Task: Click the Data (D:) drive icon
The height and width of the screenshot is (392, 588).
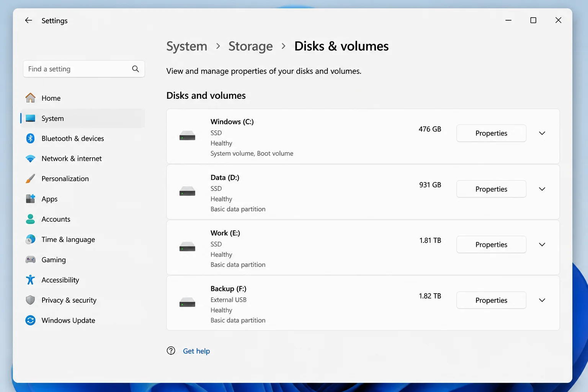Action: (x=187, y=191)
